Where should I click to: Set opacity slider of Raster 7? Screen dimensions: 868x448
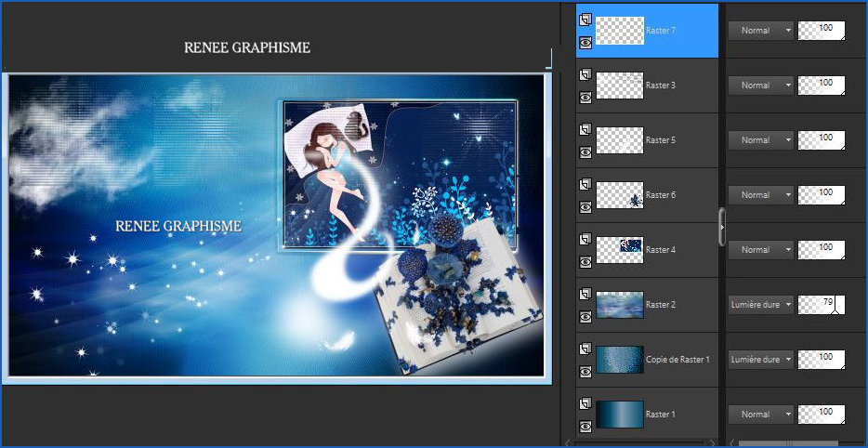[822, 31]
